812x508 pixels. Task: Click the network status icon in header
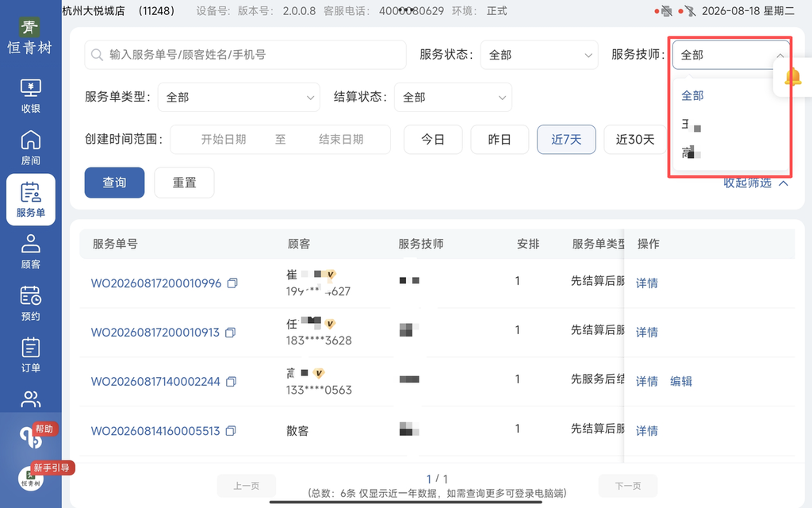tap(690, 11)
